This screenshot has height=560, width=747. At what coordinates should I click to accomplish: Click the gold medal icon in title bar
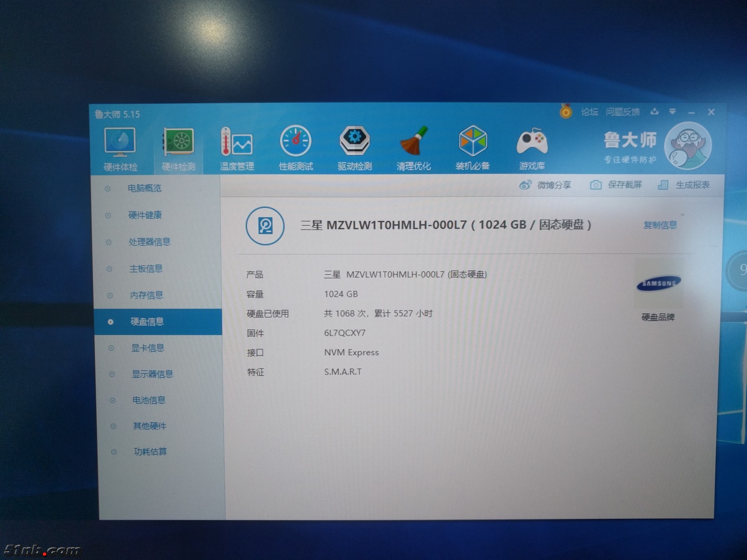pos(566,111)
